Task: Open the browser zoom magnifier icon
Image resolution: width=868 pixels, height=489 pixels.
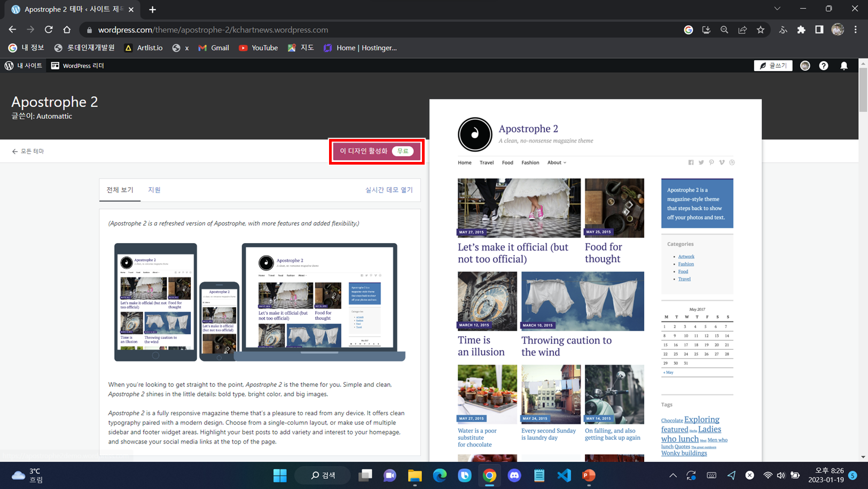Action: (x=724, y=30)
